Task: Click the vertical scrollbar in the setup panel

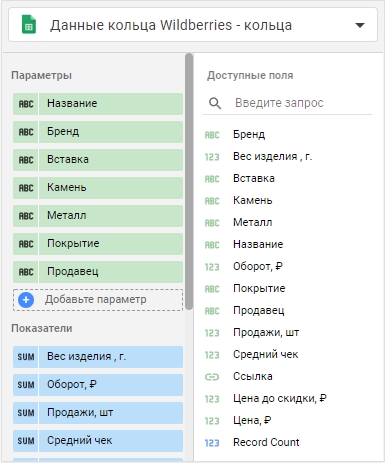Action: tap(189, 182)
